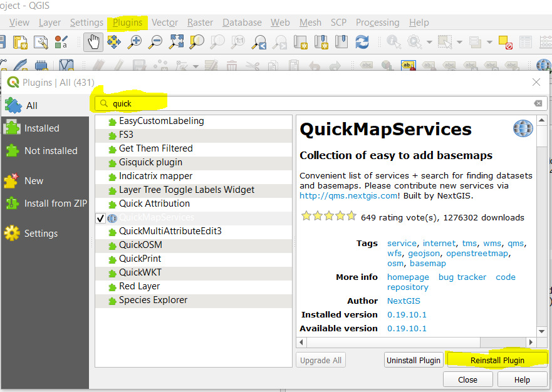Select the Gisquick plugin entry
The width and height of the screenshot is (552, 392).
(193, 162)
